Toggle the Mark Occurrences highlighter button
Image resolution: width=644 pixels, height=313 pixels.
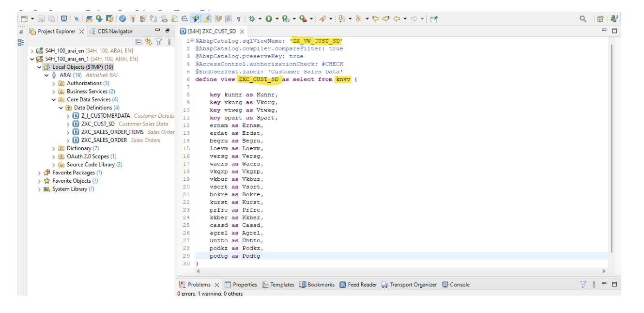(x=206, y=19)
